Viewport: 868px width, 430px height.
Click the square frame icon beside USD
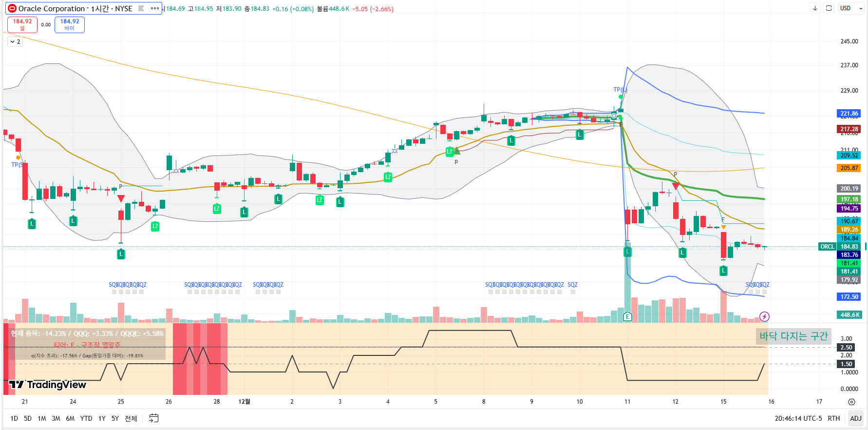pos(829,8)
